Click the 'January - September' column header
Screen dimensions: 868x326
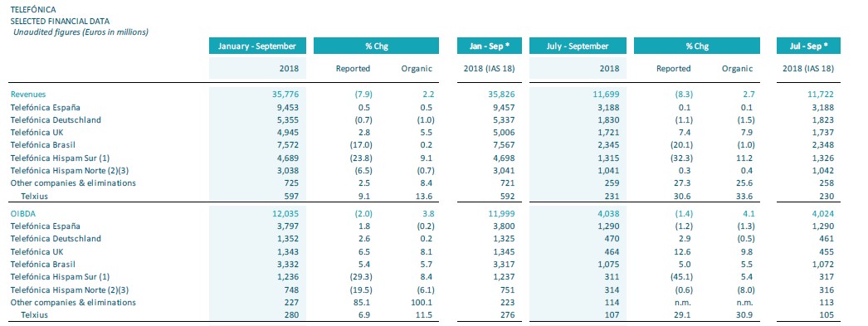click(x=257, y=46)
